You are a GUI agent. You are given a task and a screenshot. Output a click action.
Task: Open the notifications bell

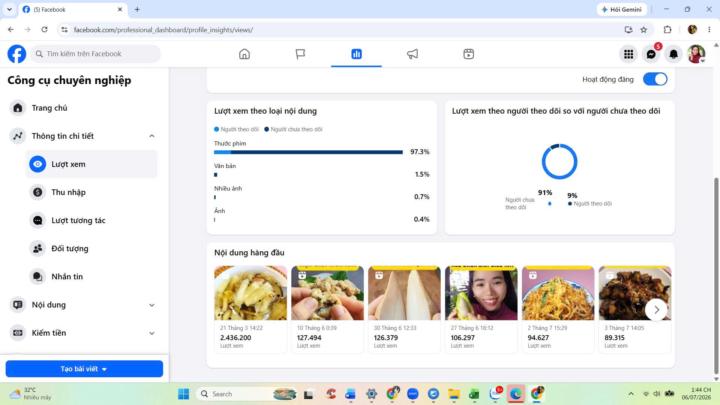click(x=673, y=54)
